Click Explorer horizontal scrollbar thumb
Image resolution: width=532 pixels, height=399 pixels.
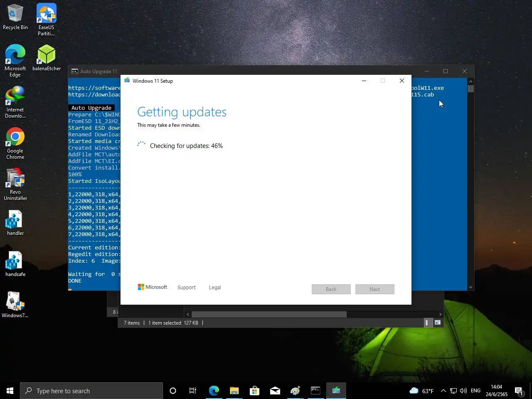(269, 315)
